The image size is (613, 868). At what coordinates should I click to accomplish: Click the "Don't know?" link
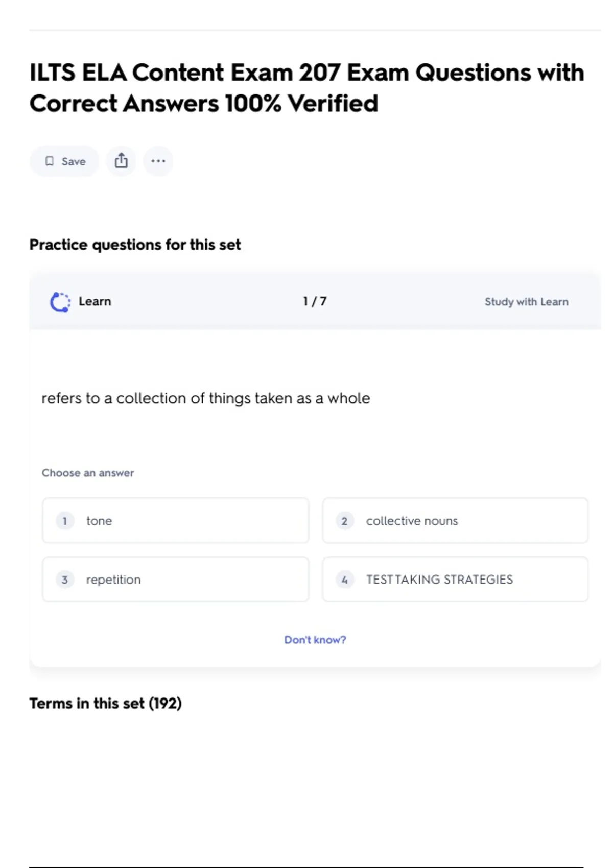tap(315, 640)
